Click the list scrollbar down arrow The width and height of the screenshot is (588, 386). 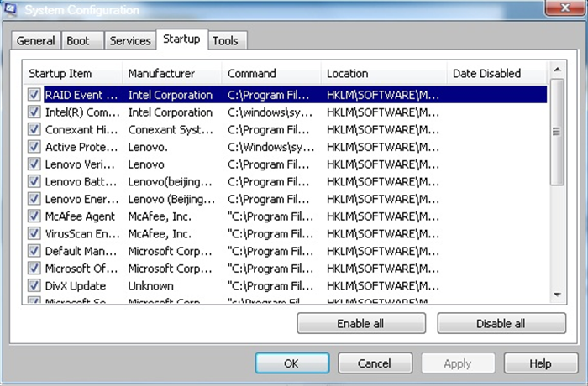[557, 295]
